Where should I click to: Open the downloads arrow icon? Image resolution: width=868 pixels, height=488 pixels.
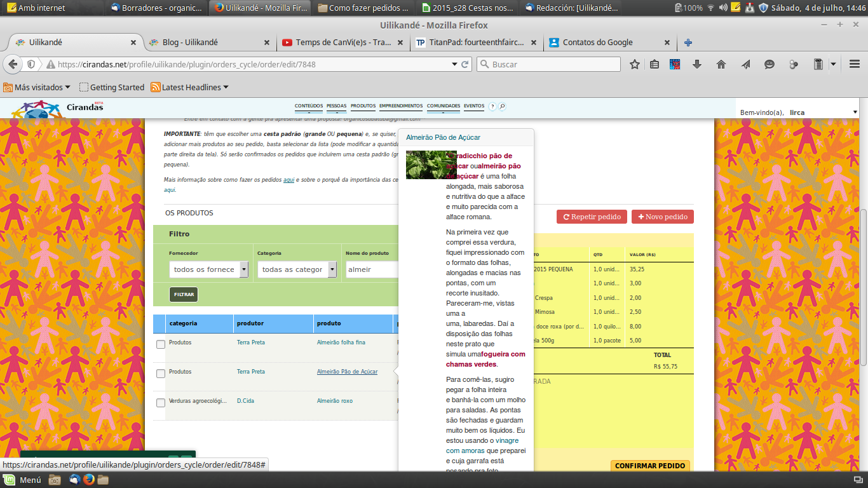(697, 64)
